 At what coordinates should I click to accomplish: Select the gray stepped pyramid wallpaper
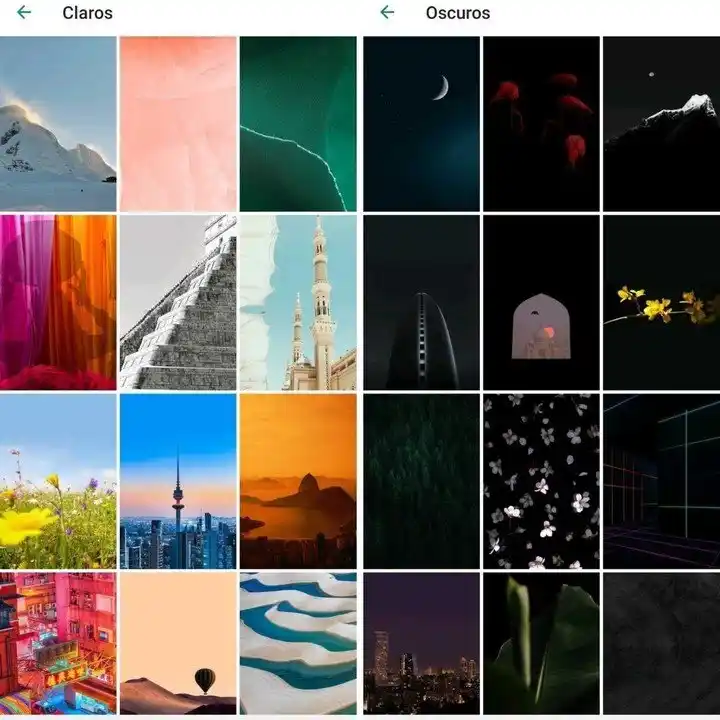[178, 302]
